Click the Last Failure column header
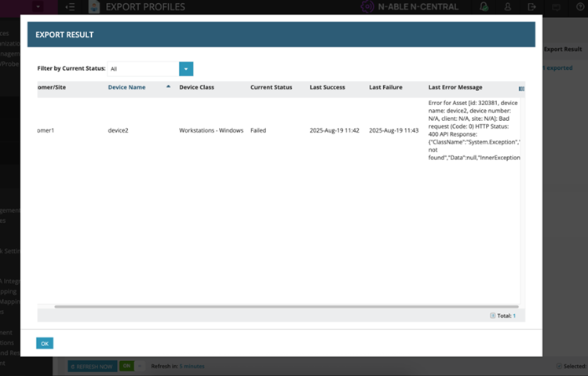 (385, 87)
